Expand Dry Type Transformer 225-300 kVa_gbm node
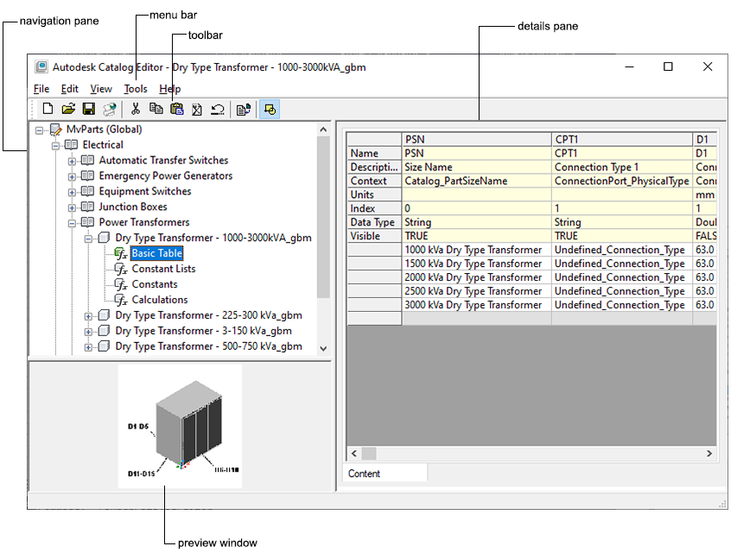The height and width of the screenshot is (559, 756). 88,316
